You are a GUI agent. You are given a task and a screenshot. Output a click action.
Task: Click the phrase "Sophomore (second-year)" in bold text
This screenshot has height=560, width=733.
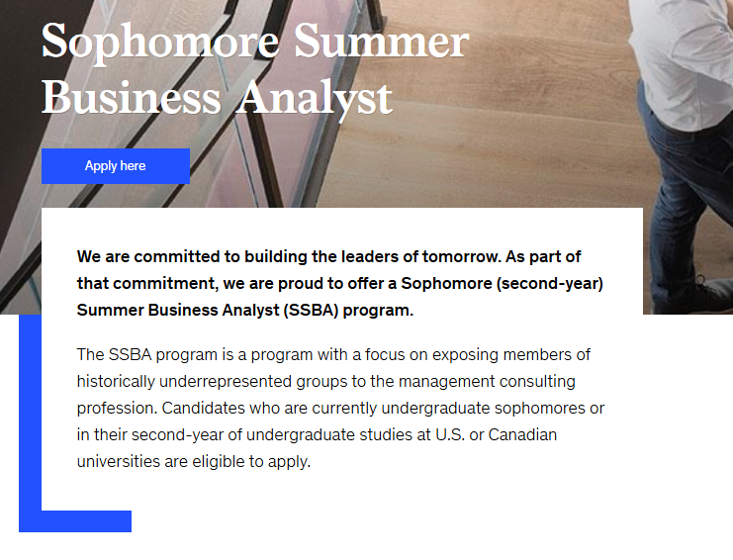coord(503,284)
